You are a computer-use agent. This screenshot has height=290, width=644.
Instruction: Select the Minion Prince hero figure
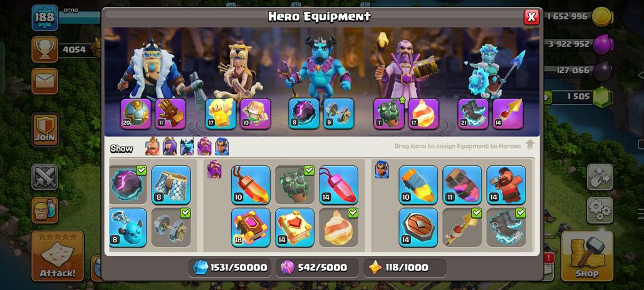point(318,66)
